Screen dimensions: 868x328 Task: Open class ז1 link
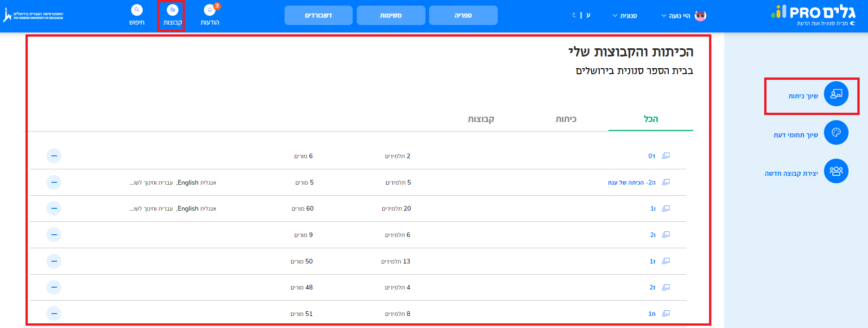(x=653, y=261)
